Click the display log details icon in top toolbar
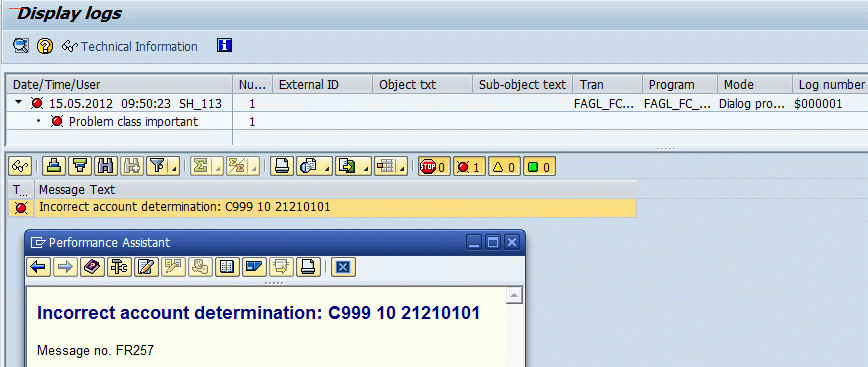 click(x=21, y=46)
